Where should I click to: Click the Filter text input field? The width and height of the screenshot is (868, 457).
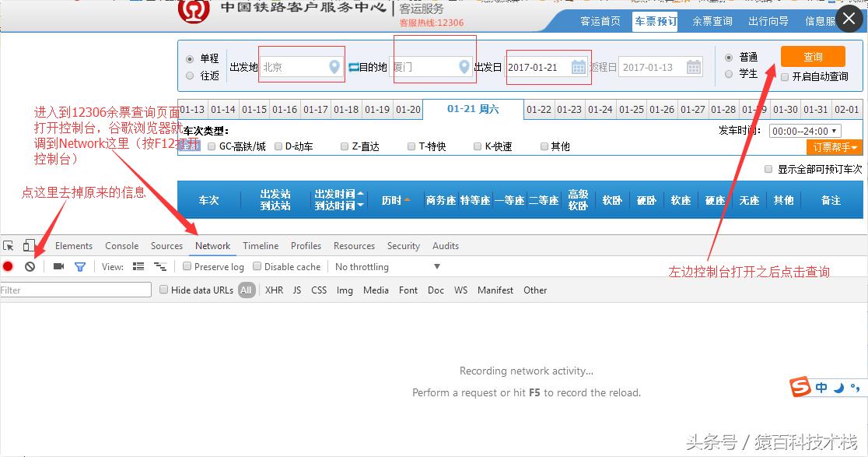(74, 290)
